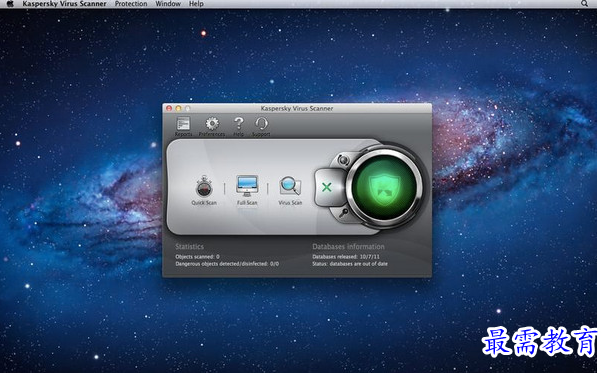The image size is (606, 373).
Task: Click 'Databases released: 10/7/11' text
Action: click(346, 257)
